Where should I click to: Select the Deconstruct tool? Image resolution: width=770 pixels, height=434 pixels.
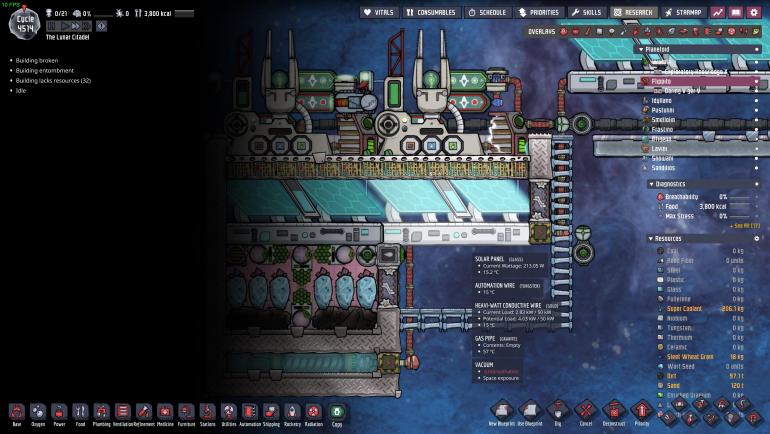(614, 412)
